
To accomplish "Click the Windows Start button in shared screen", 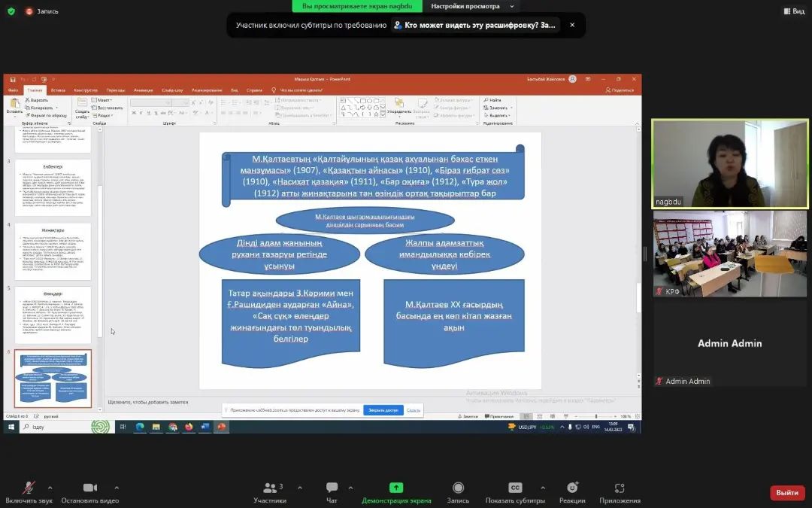I will tap(11, 427).
